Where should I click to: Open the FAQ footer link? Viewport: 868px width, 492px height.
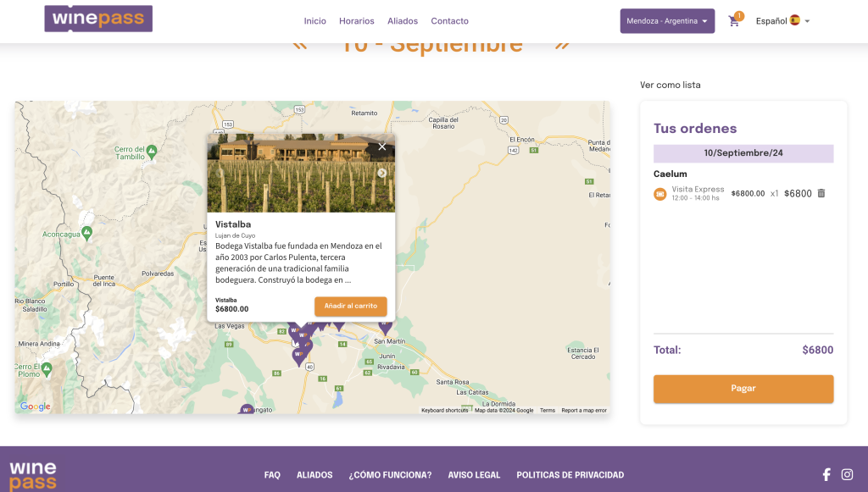click(x=272, y=475)
